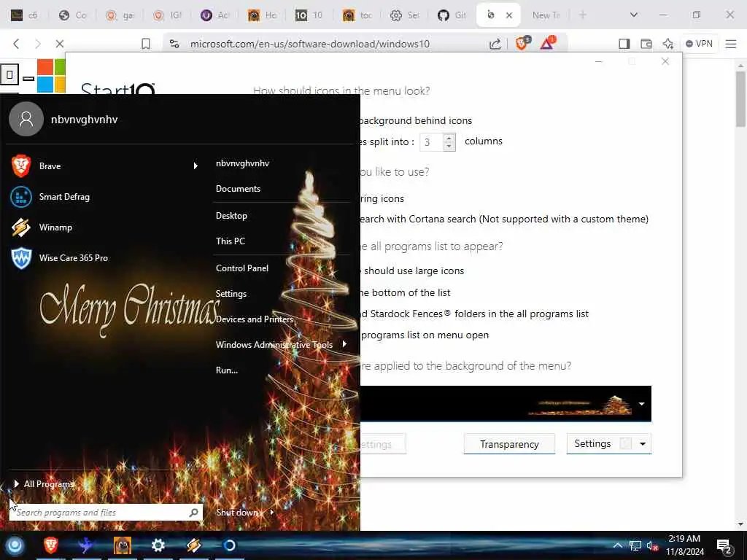Viewport: 747px width, 560px height.
Task: Open the Brave hamburger menu
Action: [731, 44]
